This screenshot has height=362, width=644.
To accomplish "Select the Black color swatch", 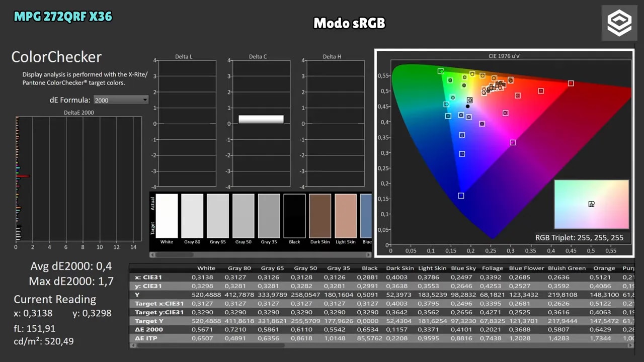I will tap(294, 216).
